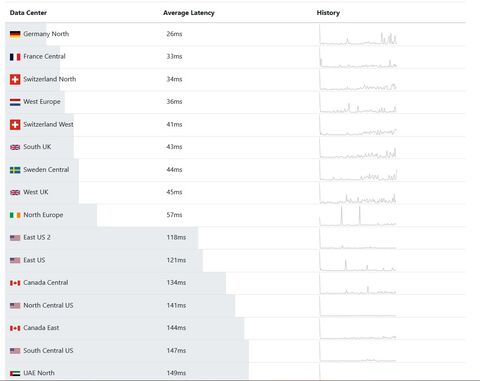Sort by the Data Center column header
The image size is (480, 381).
click(28, 13)
